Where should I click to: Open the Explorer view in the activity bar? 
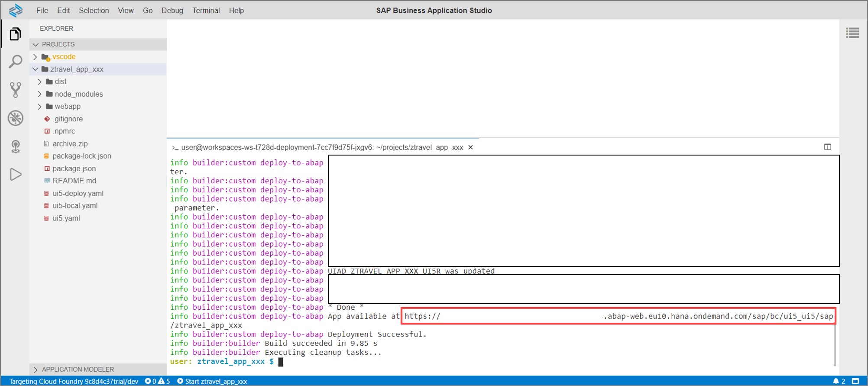15,34
